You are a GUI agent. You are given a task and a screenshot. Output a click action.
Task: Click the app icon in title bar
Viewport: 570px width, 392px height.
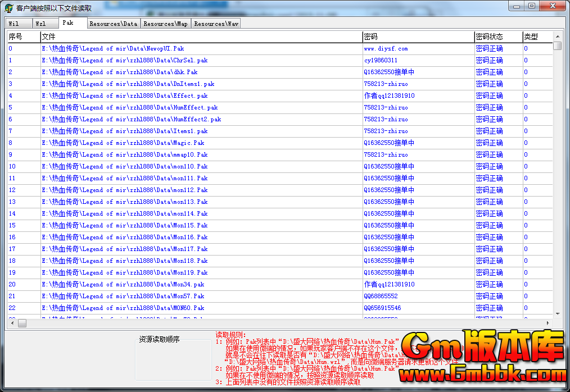8,8
